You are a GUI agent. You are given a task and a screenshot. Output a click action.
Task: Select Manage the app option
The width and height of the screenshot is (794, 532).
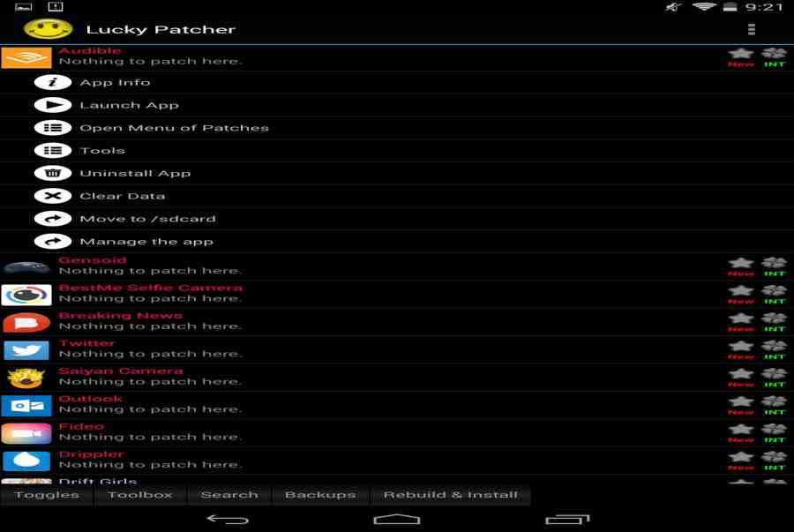coord(146,242)
